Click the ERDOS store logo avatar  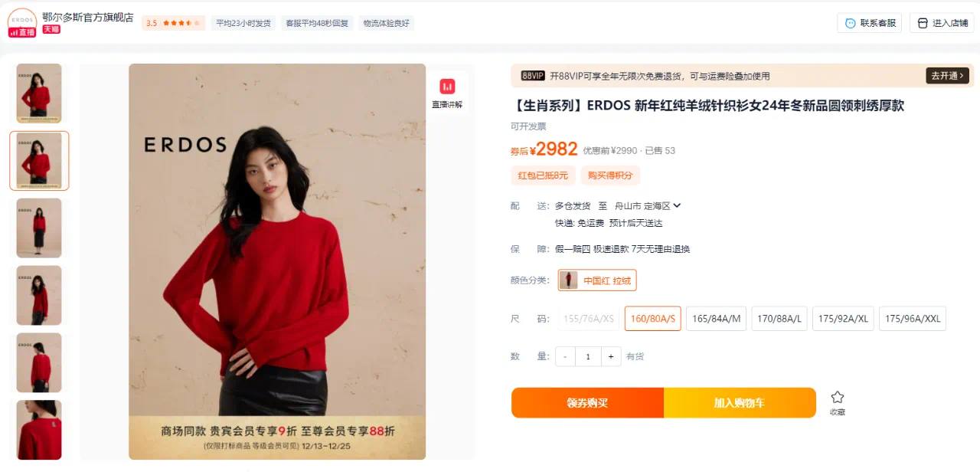[22, 21]
